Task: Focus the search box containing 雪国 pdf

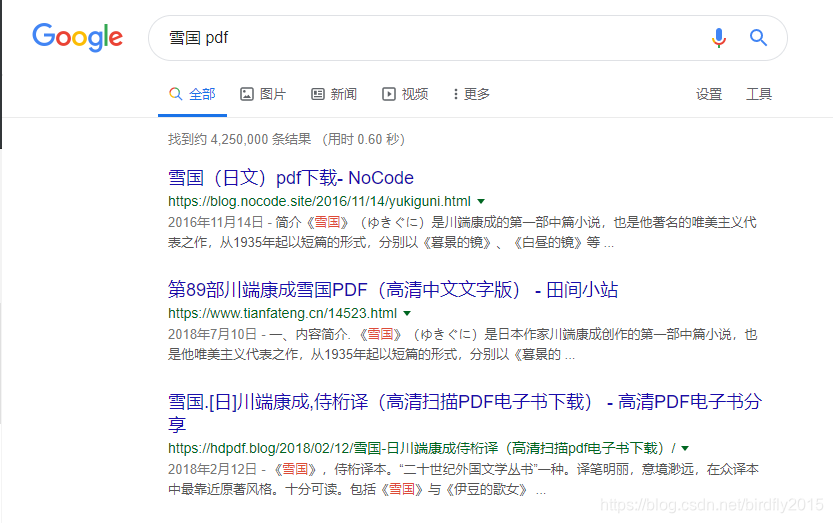Action: pyautogui.click(x=468, y=38)
